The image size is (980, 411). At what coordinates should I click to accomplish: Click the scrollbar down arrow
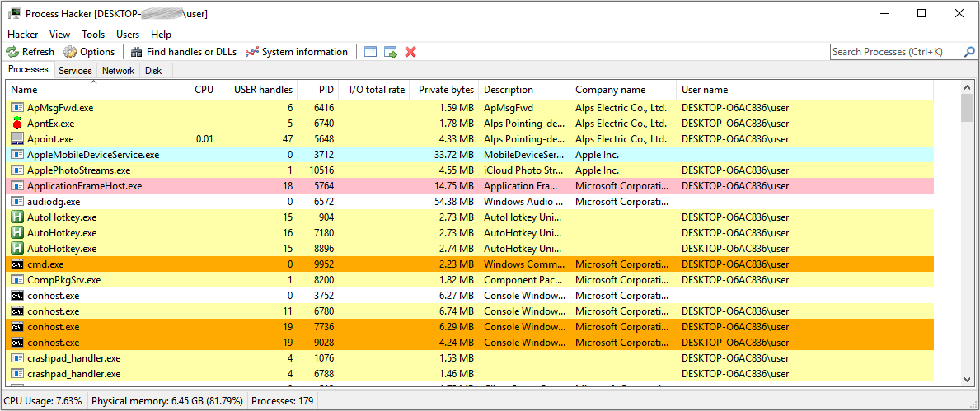point(968,379)
